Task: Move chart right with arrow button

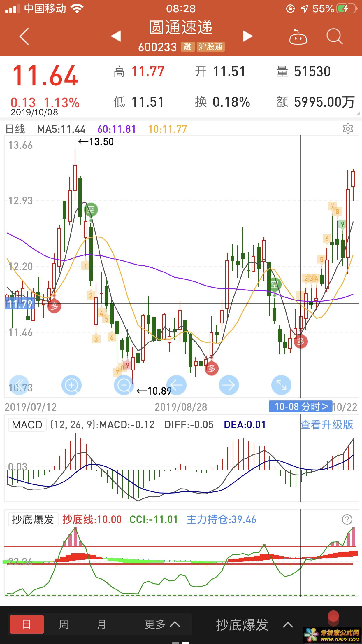Action: [x=229, y=385]
